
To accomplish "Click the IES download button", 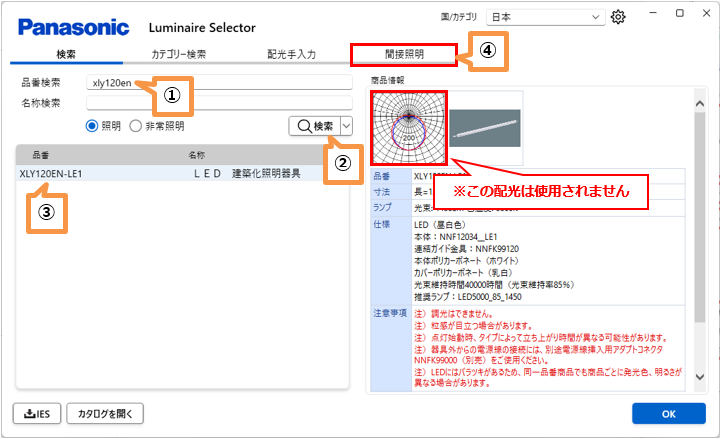I will pyautogui.click(x=37, y=412).
